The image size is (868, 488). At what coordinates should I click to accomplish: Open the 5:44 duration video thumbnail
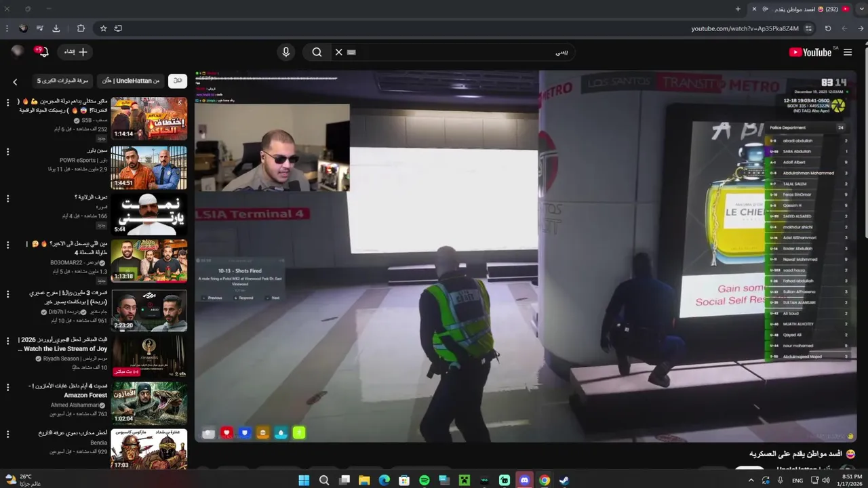[149, 213]
